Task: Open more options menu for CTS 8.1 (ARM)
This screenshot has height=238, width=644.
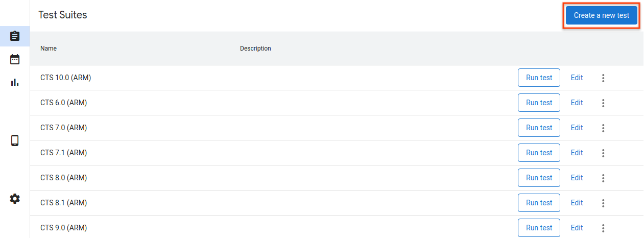Action: pyautogui.click(x=603, y=203)
